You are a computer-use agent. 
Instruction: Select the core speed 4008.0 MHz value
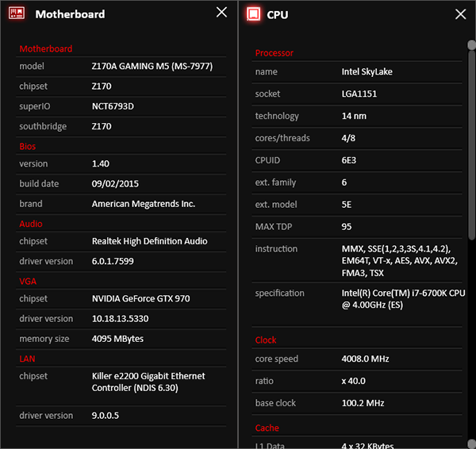tap(365, 359)
